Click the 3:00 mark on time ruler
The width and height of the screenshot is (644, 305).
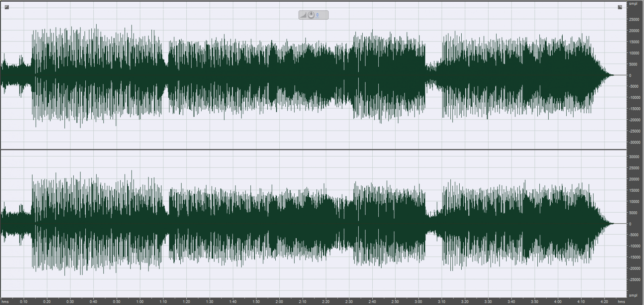419,301
